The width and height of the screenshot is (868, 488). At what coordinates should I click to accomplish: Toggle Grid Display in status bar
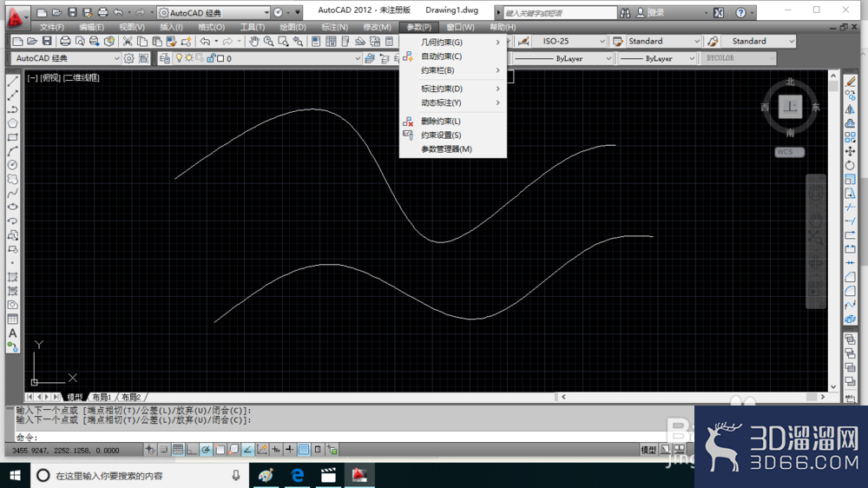click(178, 450)
